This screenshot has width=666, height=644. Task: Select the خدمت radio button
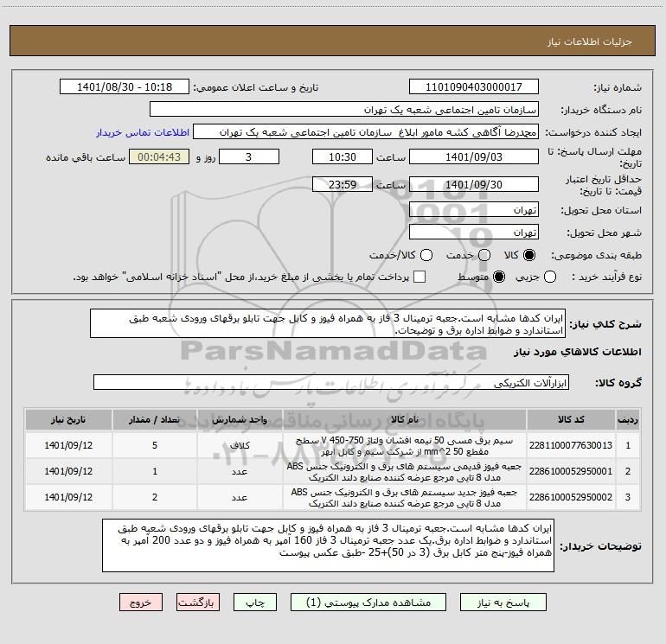point(484,255)
